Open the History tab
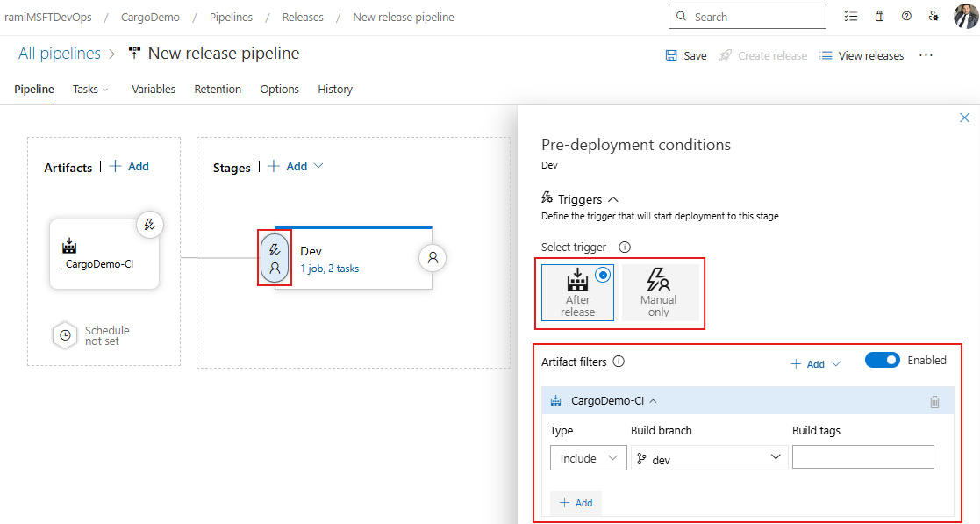The height and width of the screenshot is (524, 980). point(334,89)
